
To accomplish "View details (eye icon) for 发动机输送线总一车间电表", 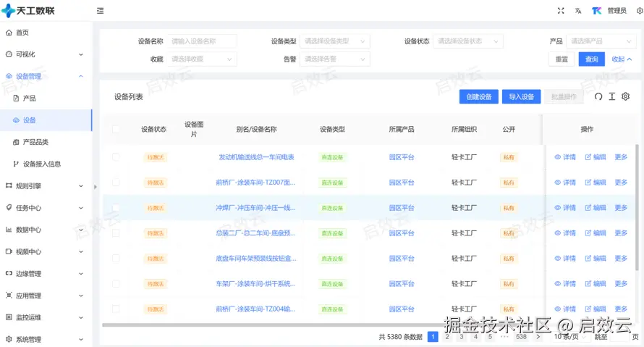I will (565, 157).
